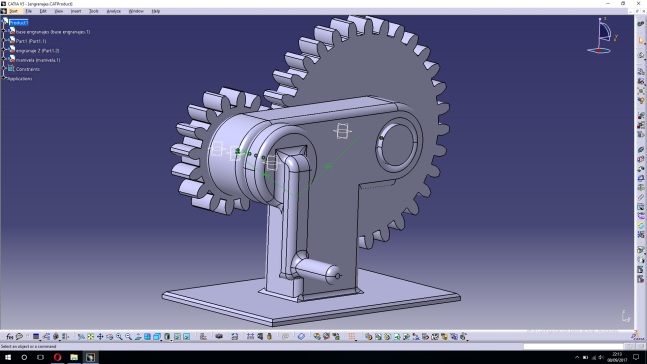The width and height of the screenshot is (647, 364).
Task: Expand the Part1 (Part1.1) tree node
Action: pos(4,40)
